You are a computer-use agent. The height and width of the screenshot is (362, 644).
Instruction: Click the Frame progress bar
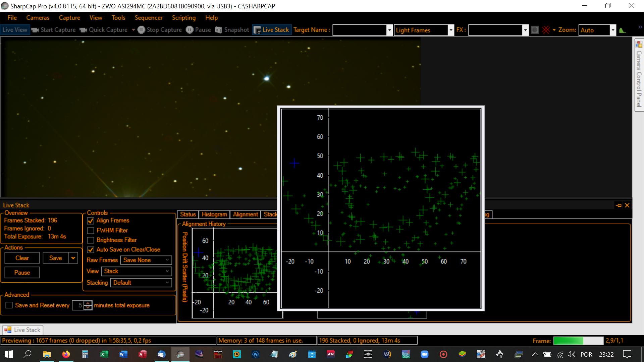coord(578,341)
